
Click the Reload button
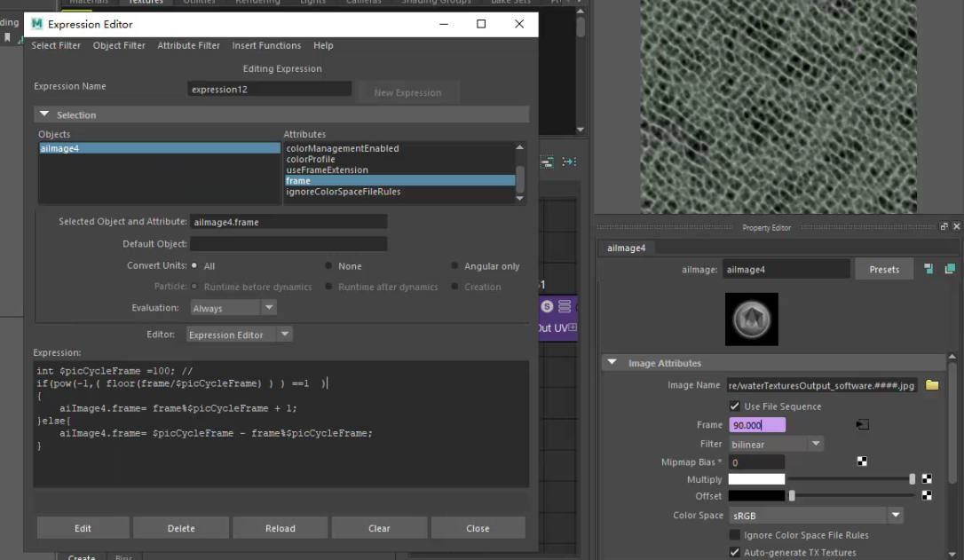pos(281,528)
